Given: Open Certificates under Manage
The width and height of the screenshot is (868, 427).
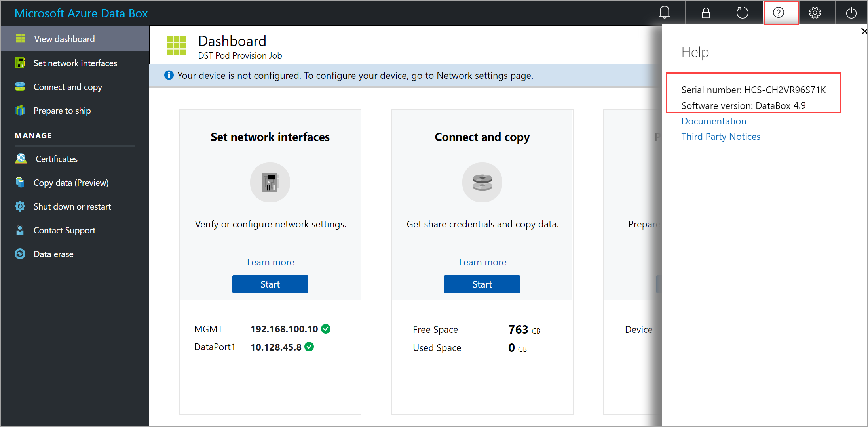Looking at the screenshot, I should pyautogui.click(x=57, y=159).
